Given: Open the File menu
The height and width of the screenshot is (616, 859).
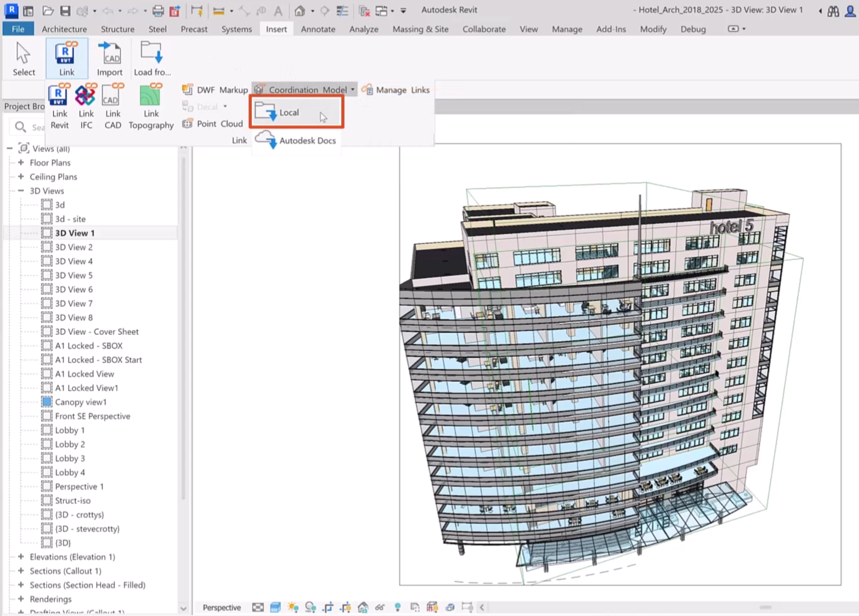Looking at the screenshot, I should [18, 29].
